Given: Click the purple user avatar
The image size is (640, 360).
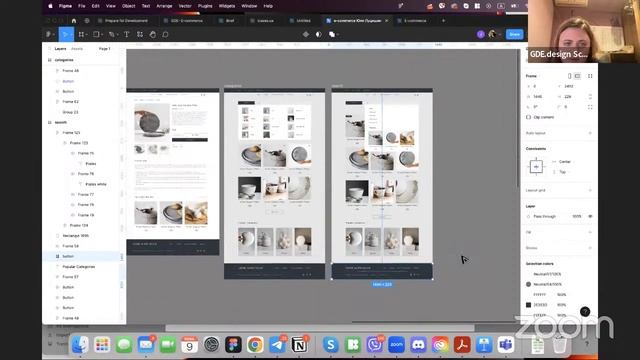Looking at the screenshot, I should point(481,34).
